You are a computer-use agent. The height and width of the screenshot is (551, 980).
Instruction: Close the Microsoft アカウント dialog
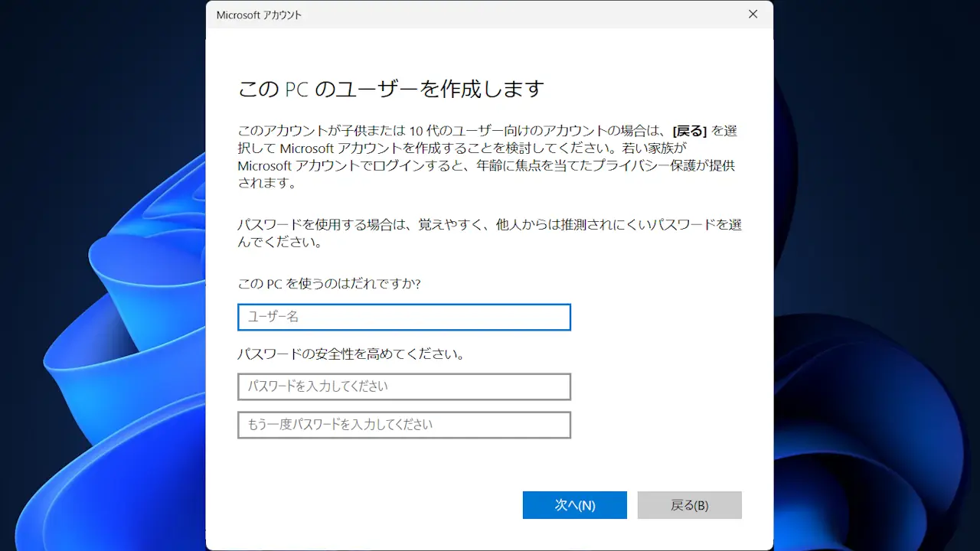pyautogui.click(x=753, y=14)
